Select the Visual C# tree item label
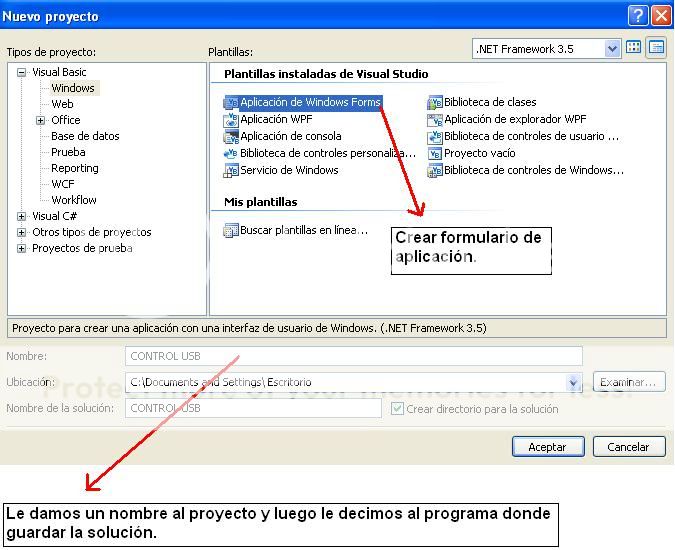Image resolution: width=675 pixels, height=550 pixels. (x=54, y=216)
